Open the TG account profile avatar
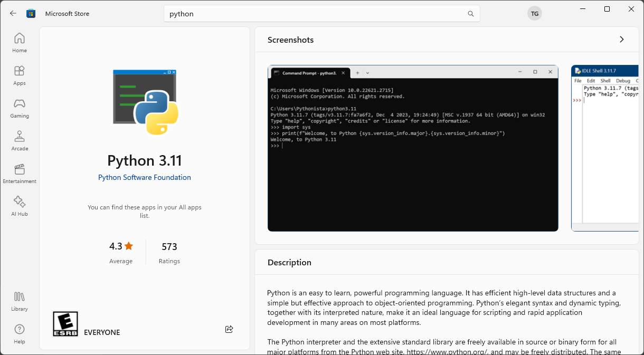This screenshot has width=644, height=355. (535, 14)
